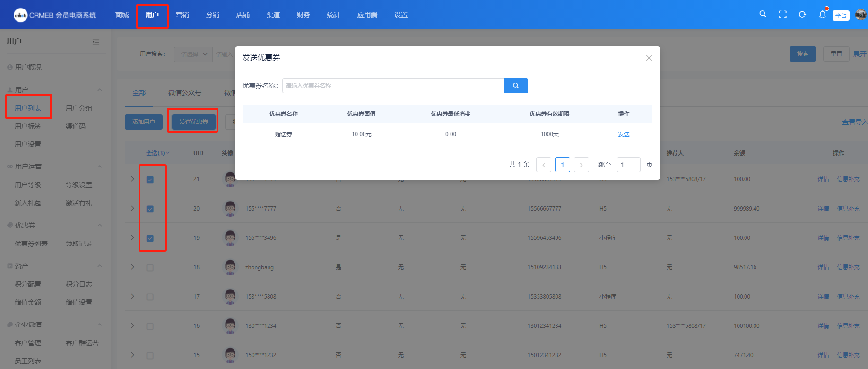Image resolution: width=868 pixels, height=369 pixels.
Task: Close the 发送优惠券 dialog
Action: [x=649, y=58]
